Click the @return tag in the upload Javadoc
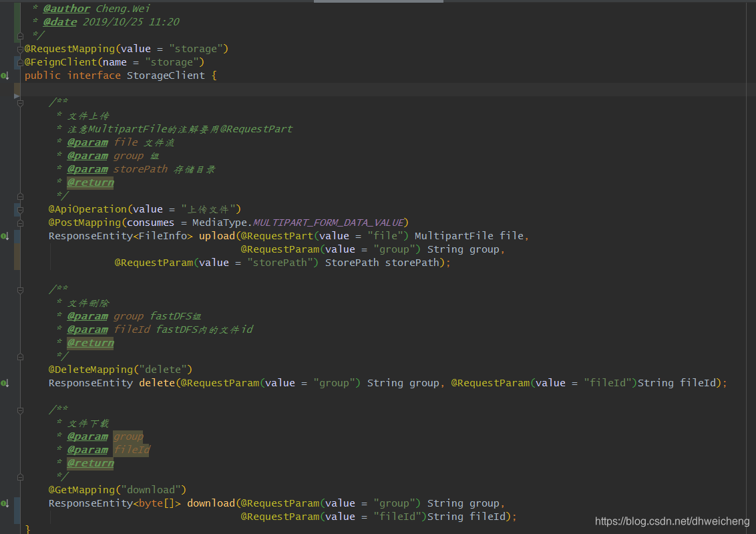Viewport: 756px width, 534px height. coord(91,182)
